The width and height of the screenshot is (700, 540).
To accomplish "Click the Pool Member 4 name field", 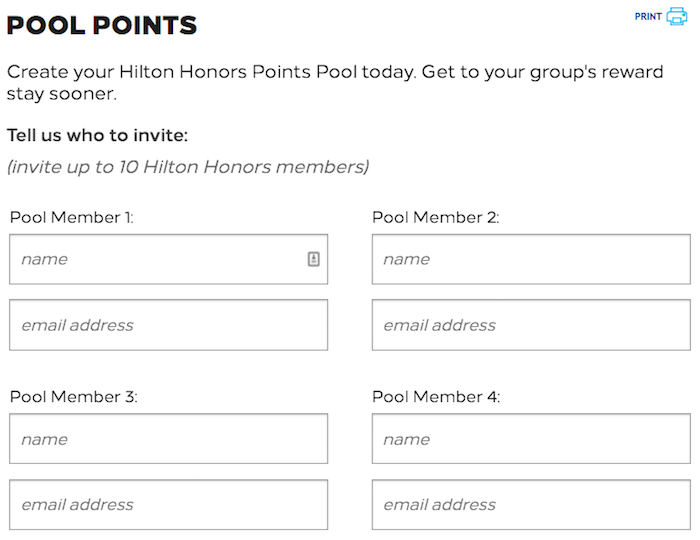I will (x=530, y=439).
